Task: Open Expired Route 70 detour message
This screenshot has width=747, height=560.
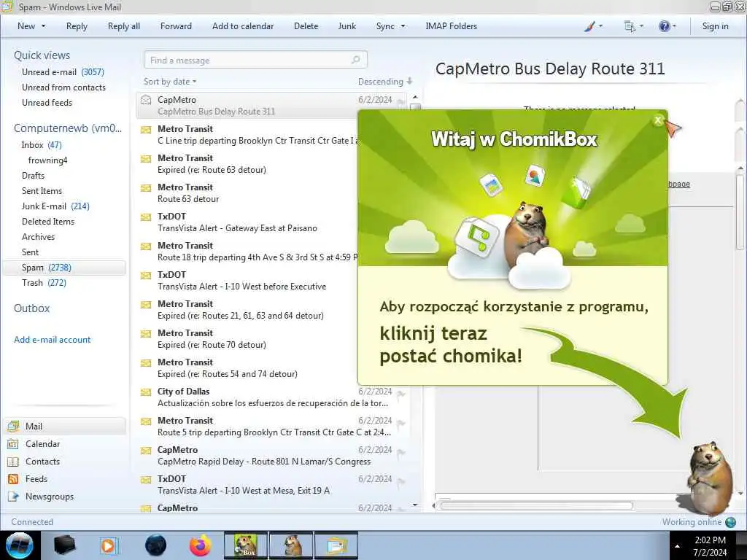Action: [248, 338]
